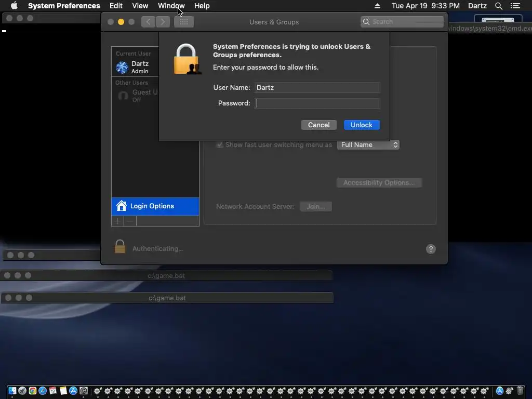This screenshot has height=399, width=532.
Task: Open the Full Name dropdown
Action: pyautogui.click(x=368, y=145)
